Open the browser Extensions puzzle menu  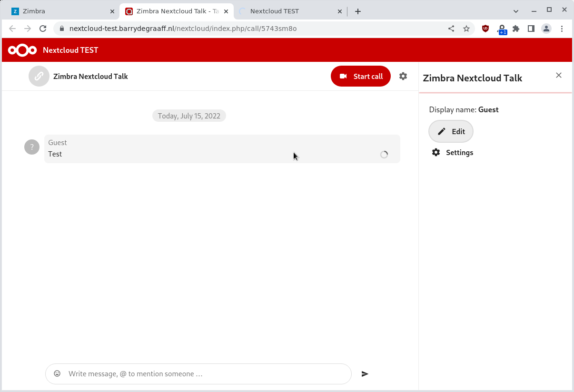[x=516, y=29]
